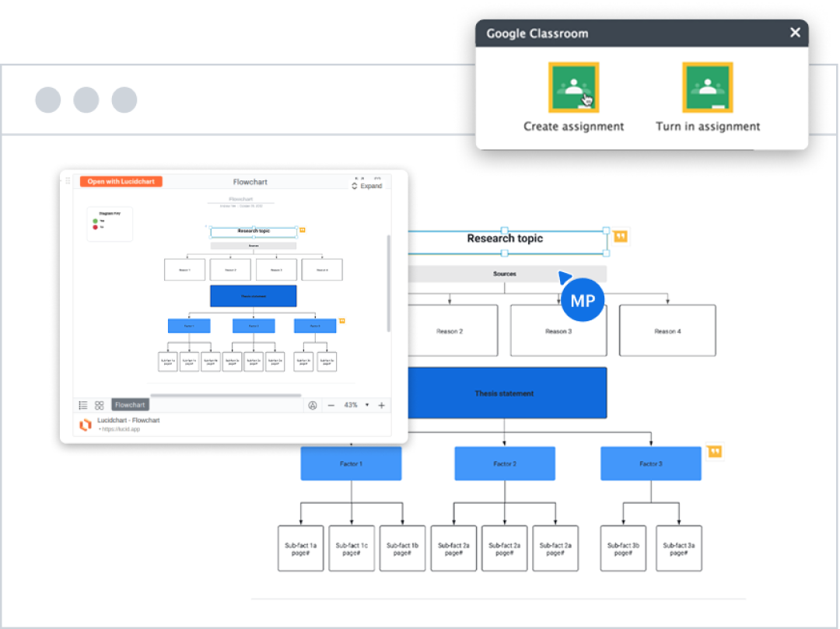Select the Sub-fact 1c box
The image size is (840, 629).
(x=352, y=548)
